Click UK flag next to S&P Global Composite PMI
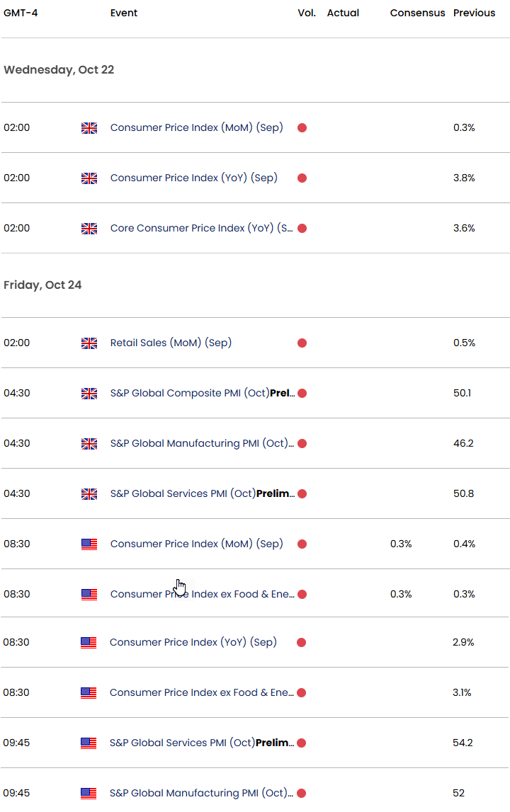This screenshot has height=812, width=510. pos(89,393)
